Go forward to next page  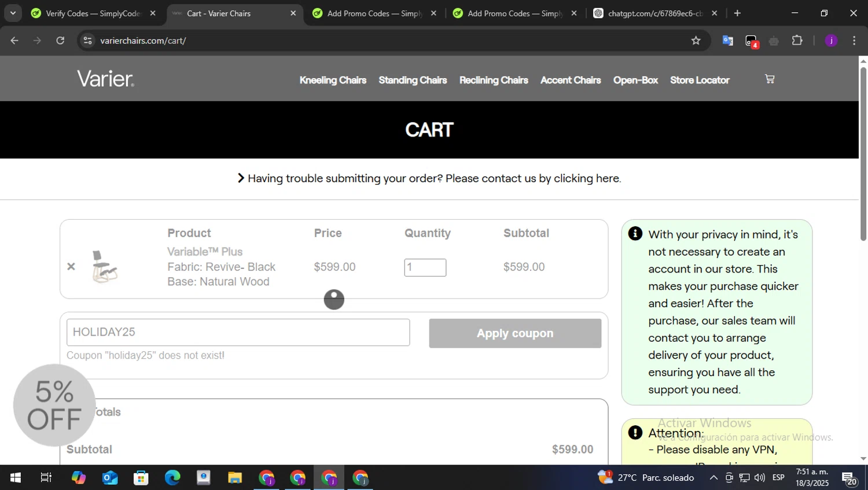pyautogui.click(x=37, y=40)
